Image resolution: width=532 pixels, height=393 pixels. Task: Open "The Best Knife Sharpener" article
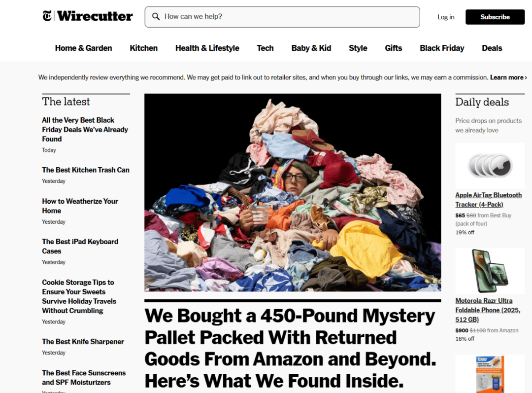[83, 342]
